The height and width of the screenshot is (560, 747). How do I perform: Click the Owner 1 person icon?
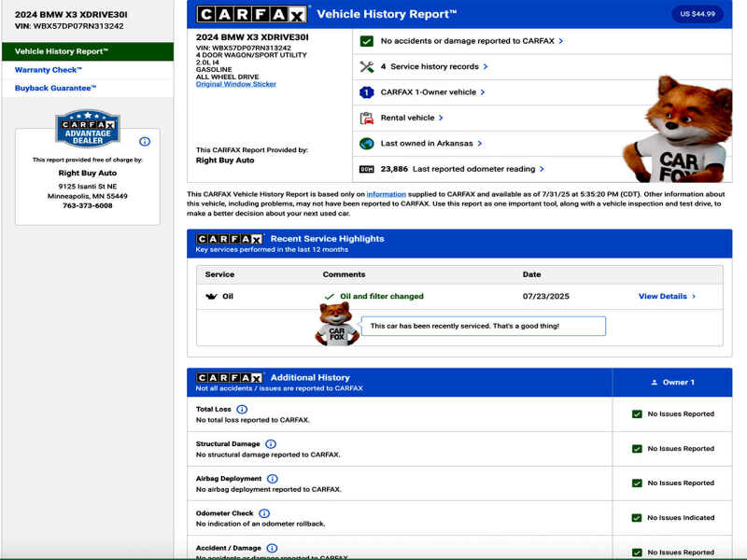tap(655, 383)
